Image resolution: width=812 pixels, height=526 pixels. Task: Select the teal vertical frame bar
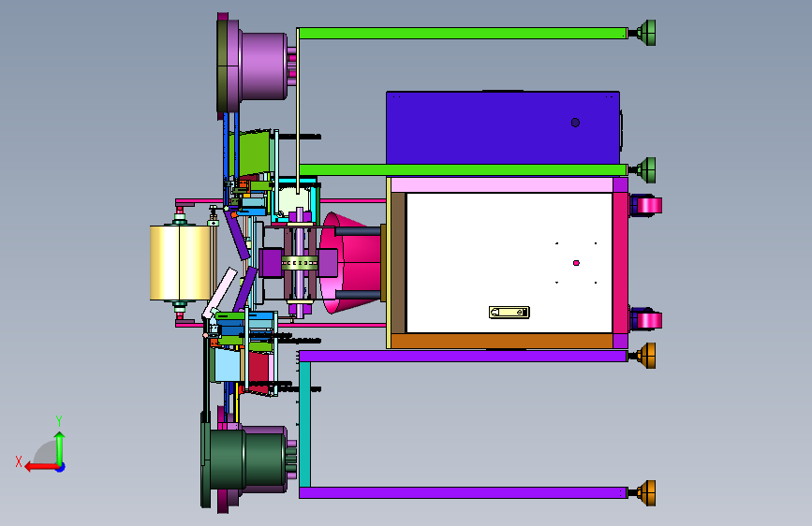click(x=305, y=424)
